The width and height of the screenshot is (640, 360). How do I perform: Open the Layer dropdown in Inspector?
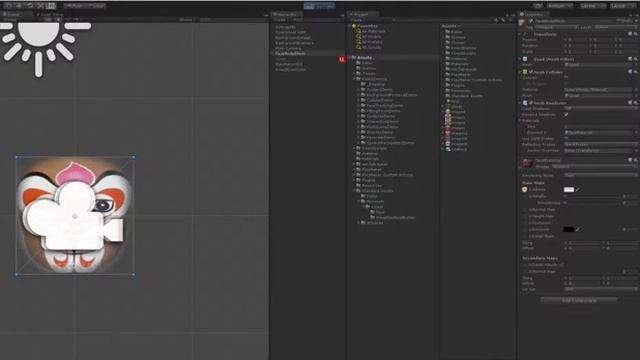[615, 27]
